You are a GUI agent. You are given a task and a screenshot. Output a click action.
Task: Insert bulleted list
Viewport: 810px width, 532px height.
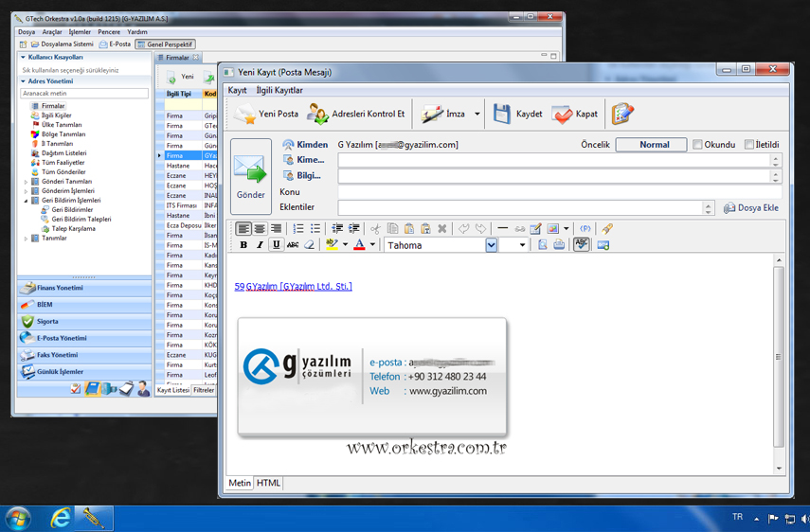pos(315,228)
